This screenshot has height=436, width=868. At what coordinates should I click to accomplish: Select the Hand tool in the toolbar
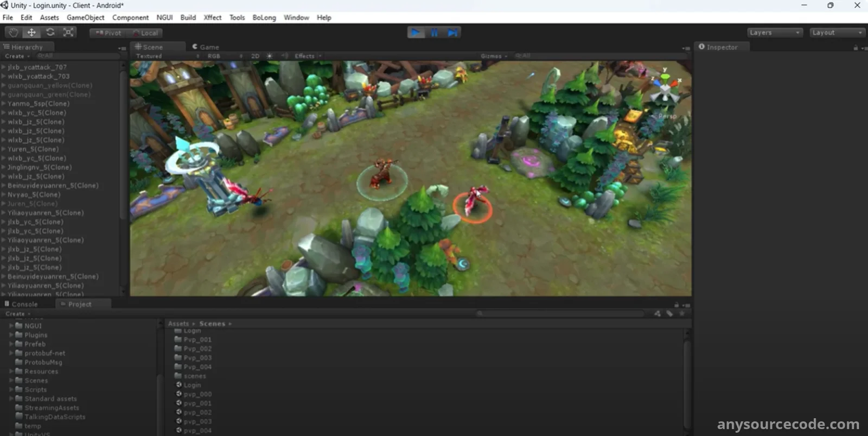point(13,33)
